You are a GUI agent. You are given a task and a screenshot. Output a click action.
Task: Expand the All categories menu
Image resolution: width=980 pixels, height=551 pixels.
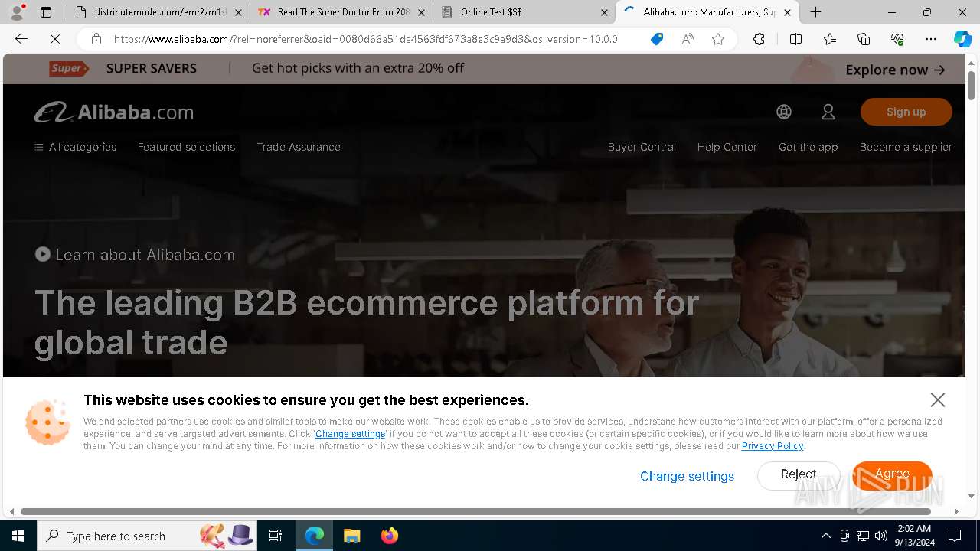(76, 147)
